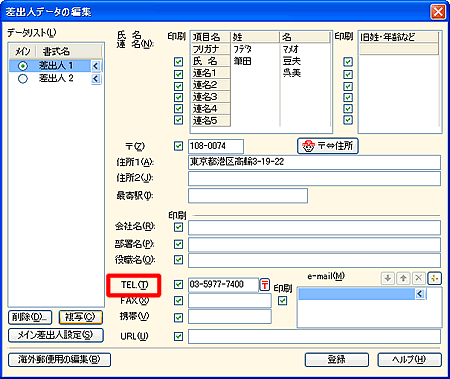
Task: Click the 役職名 input field
Action: point(314,260)
